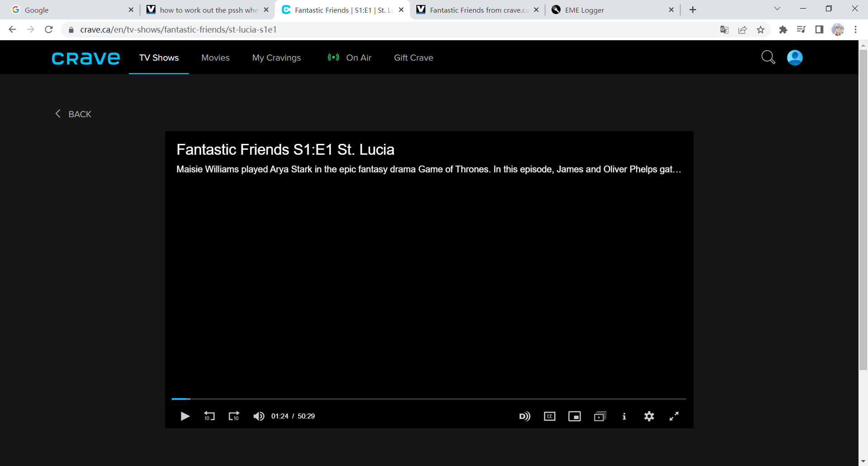Open the TV Shows section
868x466 pixels.
(x=159, y=58)
